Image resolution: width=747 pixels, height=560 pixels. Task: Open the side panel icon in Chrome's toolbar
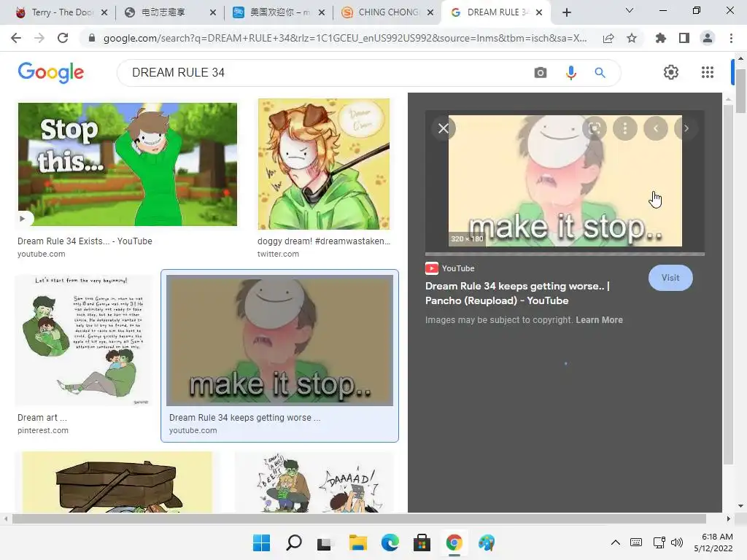pos(684,38)
